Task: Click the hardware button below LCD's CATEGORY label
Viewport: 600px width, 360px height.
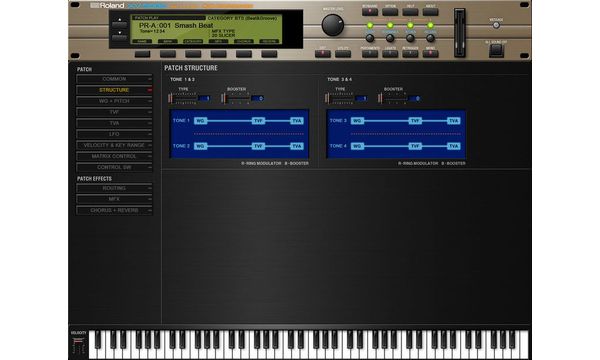Action: click(x=193, y=54)
